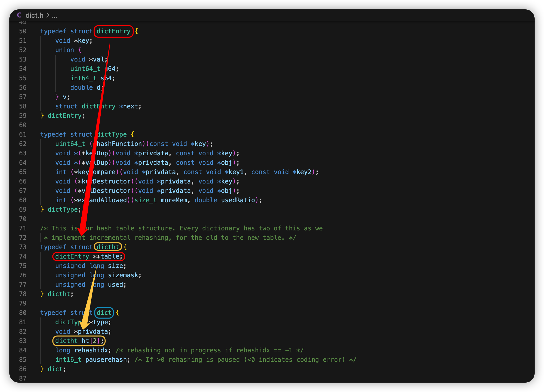Click comment 'rehashing not in progress' line 84
Image resolution: width=544 pixels, height=392 pixels.
point(174,350)
